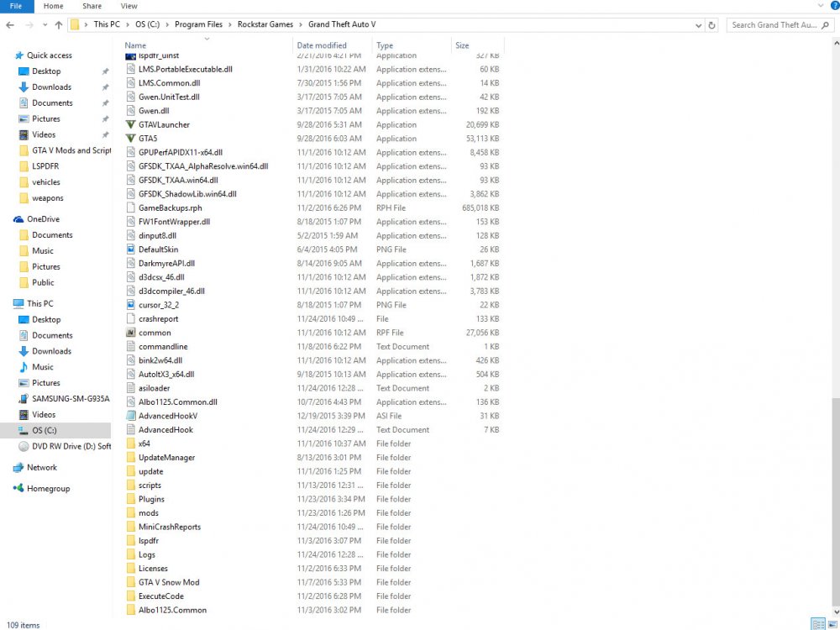This screenshot has width=840, height=630.
Task: Click the x64 folder icon
Action: tap(130, 444)
